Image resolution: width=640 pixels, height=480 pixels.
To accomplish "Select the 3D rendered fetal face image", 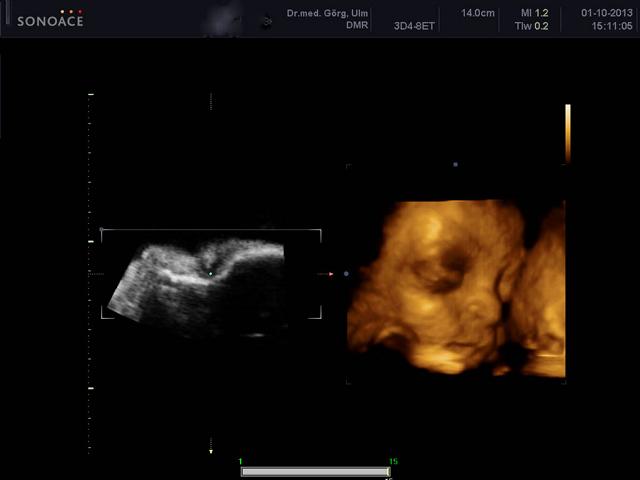I will [456, 288].
